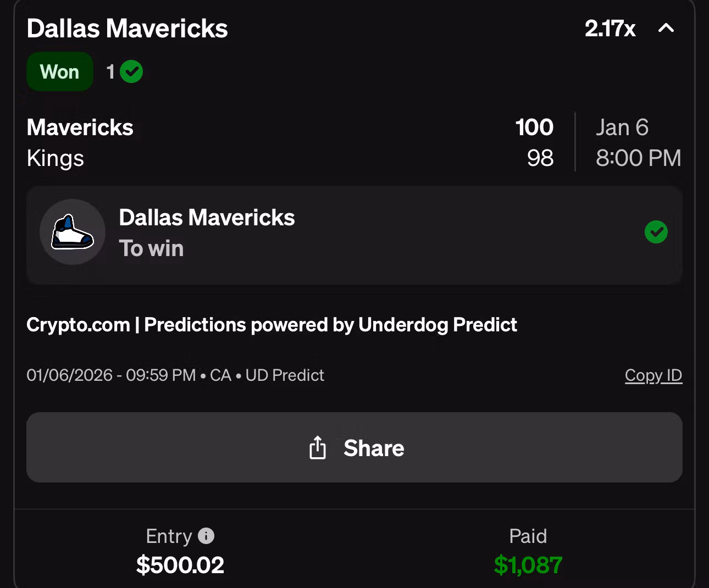Click the sneaker icon for the pick

73,232
